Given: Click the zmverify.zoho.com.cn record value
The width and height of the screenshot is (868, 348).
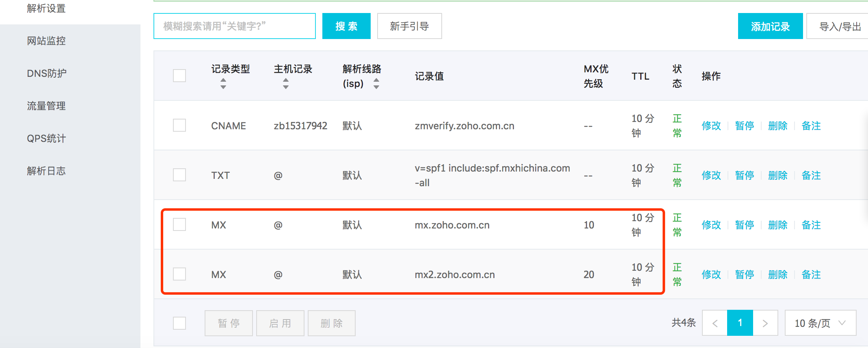Looking at the screenshot, I should [x=464, y=126].
